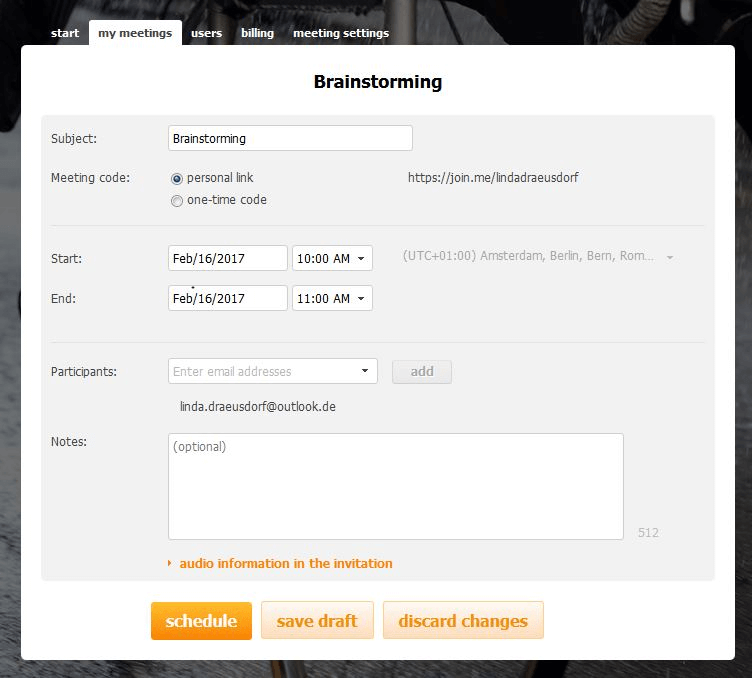Viewport: 752px width, 678px height.
Task: Open the start time dropdown
Action: [x=332, y=258]
